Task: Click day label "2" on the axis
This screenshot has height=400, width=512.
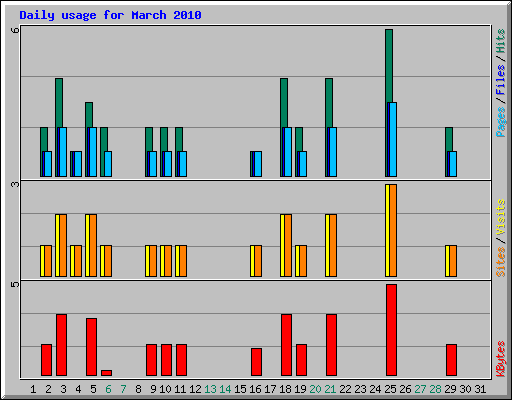Action: 48,389
